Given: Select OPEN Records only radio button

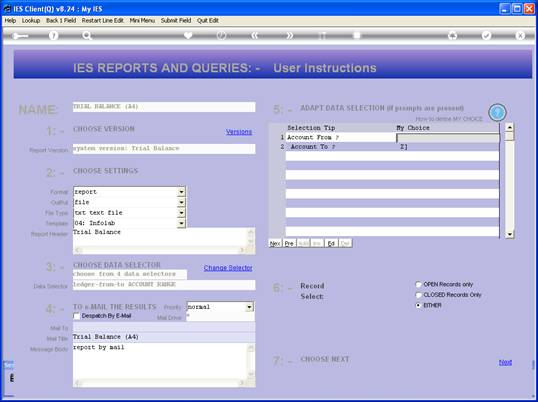Looking at the screenshot, I should coord(418,284).
